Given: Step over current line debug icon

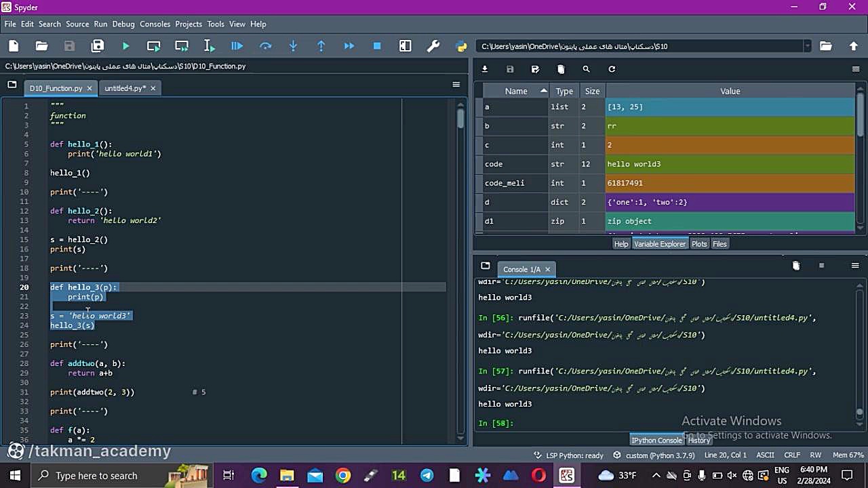Looking at the screenshot, I should pos(265,46).
